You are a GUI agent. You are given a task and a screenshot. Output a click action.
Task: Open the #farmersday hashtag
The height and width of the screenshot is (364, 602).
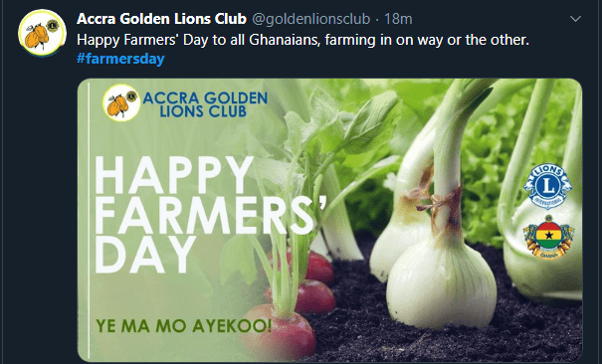point(120,59)
